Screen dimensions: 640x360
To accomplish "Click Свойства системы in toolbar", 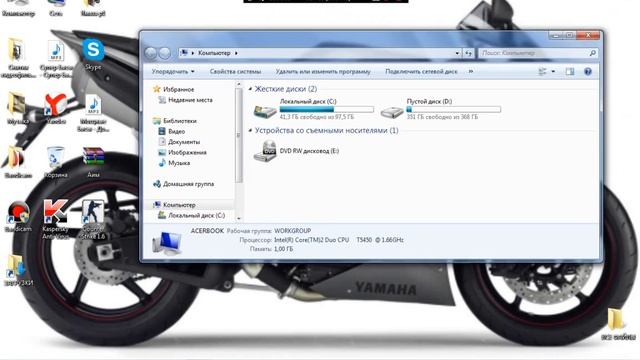I will (x=235, y=71).
